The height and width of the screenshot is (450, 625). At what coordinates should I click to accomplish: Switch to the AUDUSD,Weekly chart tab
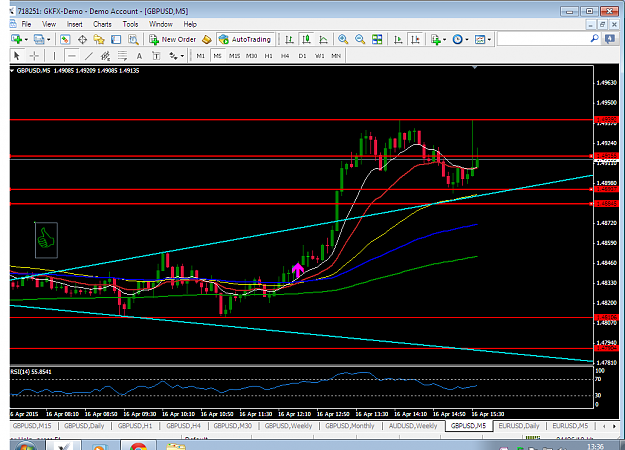[x=413, y=426]
